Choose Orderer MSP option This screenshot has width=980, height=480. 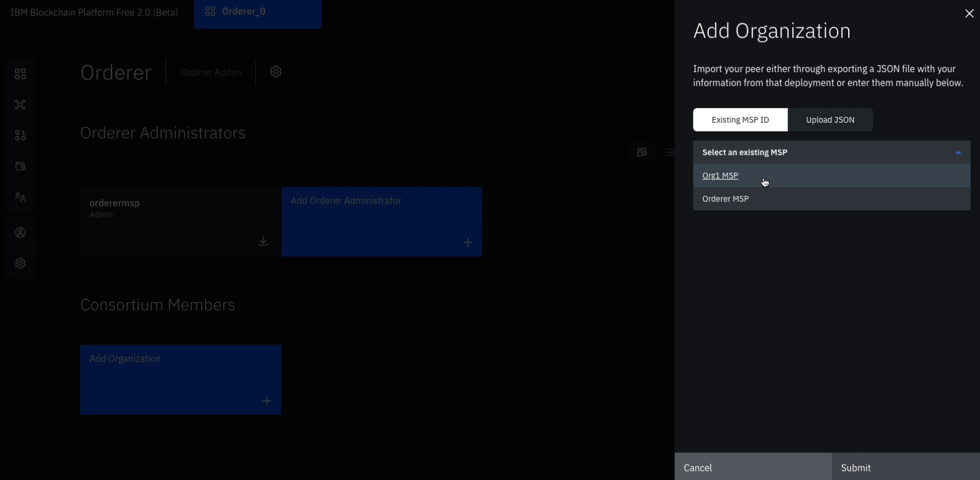(832, 199)
